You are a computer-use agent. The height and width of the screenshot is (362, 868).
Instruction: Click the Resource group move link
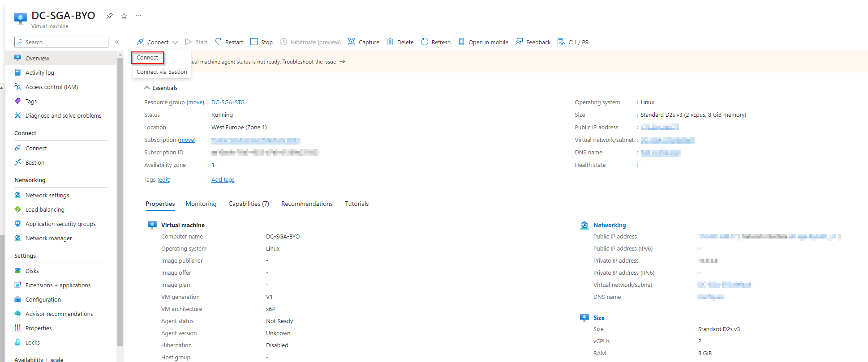point(195,102)
